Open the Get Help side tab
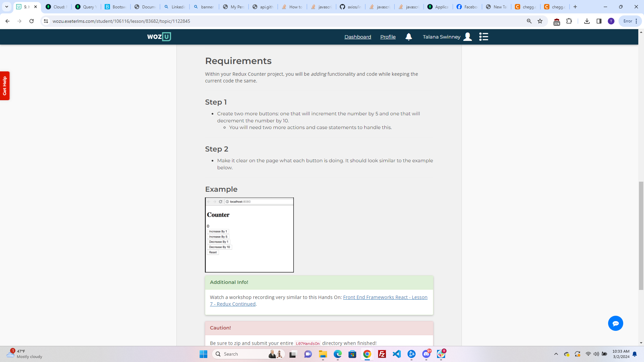Screen dimensions: 644x362 pos(5,86)
